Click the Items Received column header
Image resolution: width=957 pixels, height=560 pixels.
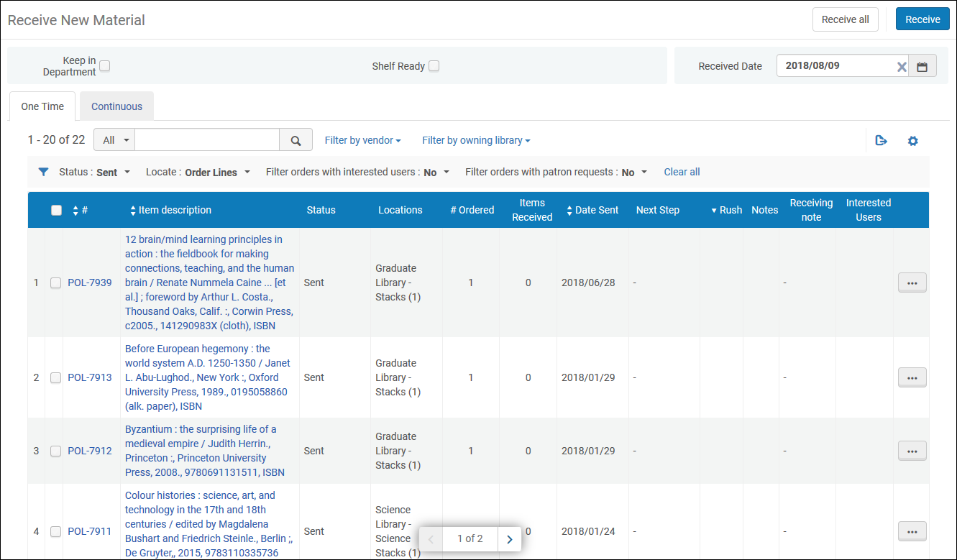click(532, 210)
